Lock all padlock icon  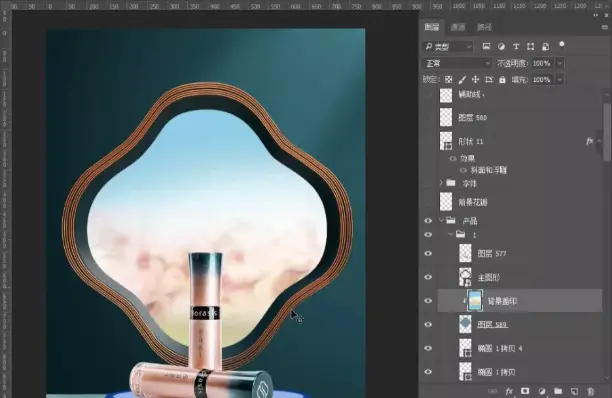click(x=502, y=80)
